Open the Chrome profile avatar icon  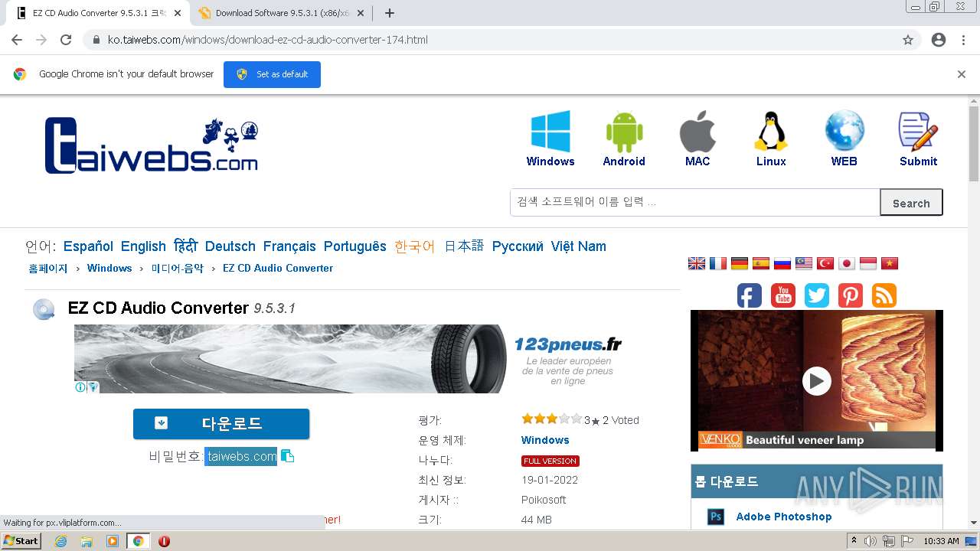click(x=939, y=40)
